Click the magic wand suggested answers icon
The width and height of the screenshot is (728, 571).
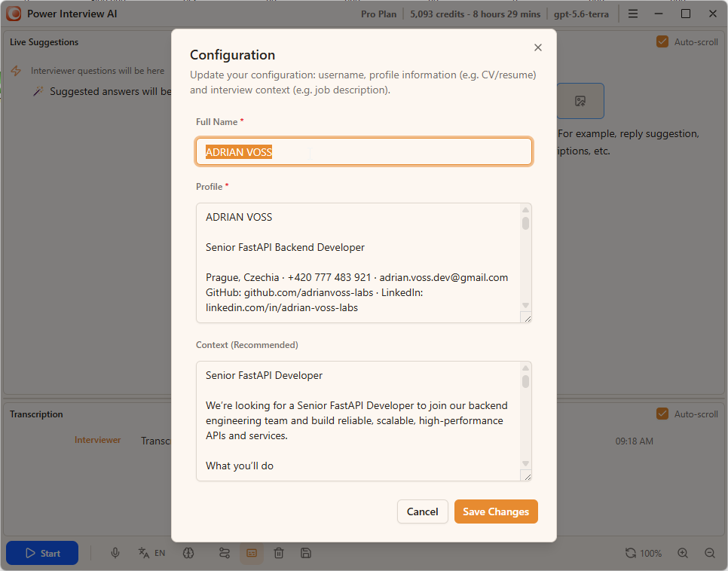pos(38,91)
